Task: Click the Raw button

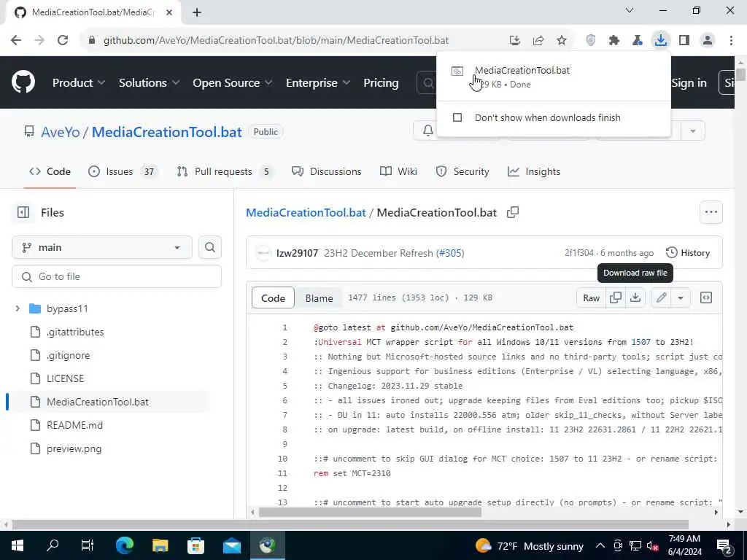Action: pos(591,297)
